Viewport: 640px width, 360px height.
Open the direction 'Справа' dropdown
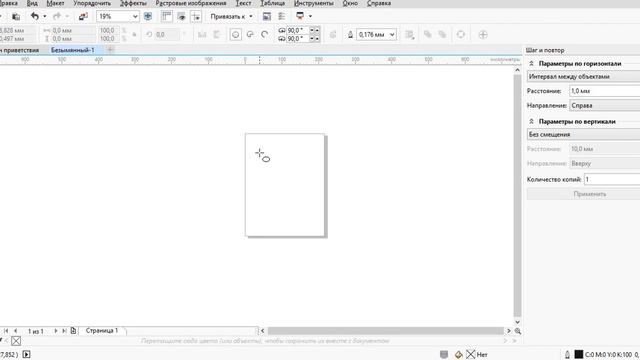[605, 105]
